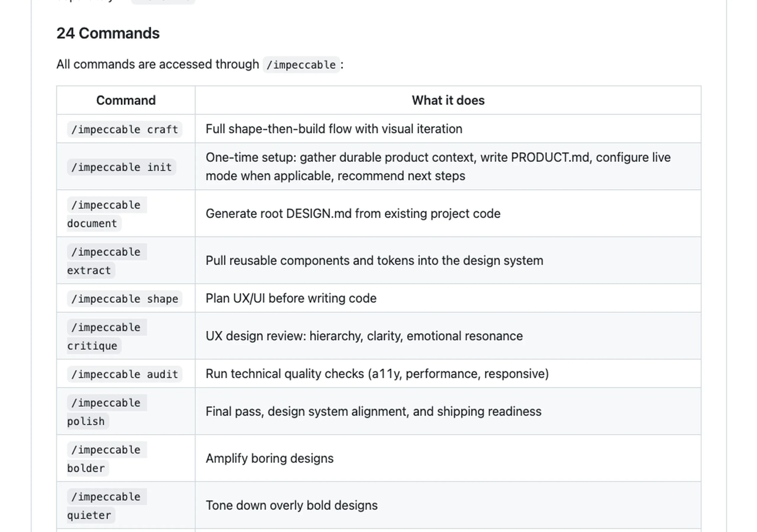Select the /impeccable document command cell
Image resolution: width=757 pixels, height=532 pixels.
click(126, 214)
